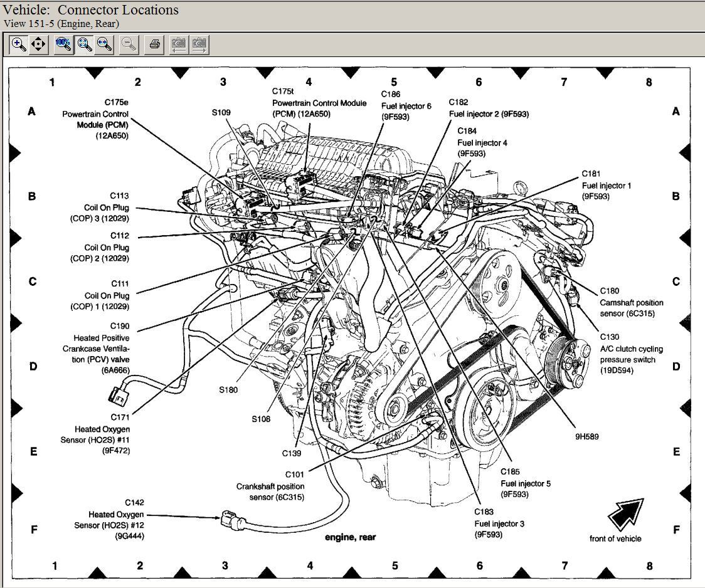Click the zoom out magnifier icon
The height and width of the screenshot is (588, 705).
pos(129,45)
